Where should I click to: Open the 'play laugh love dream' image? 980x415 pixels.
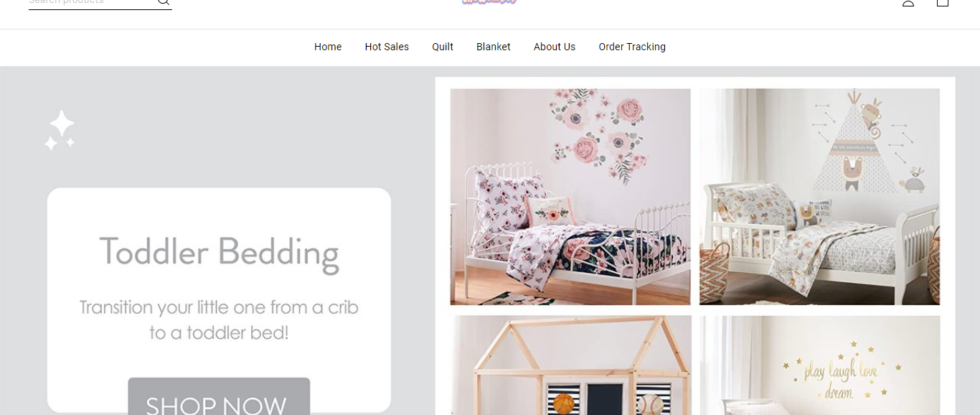pyautogui.click(x=819, y=365)
